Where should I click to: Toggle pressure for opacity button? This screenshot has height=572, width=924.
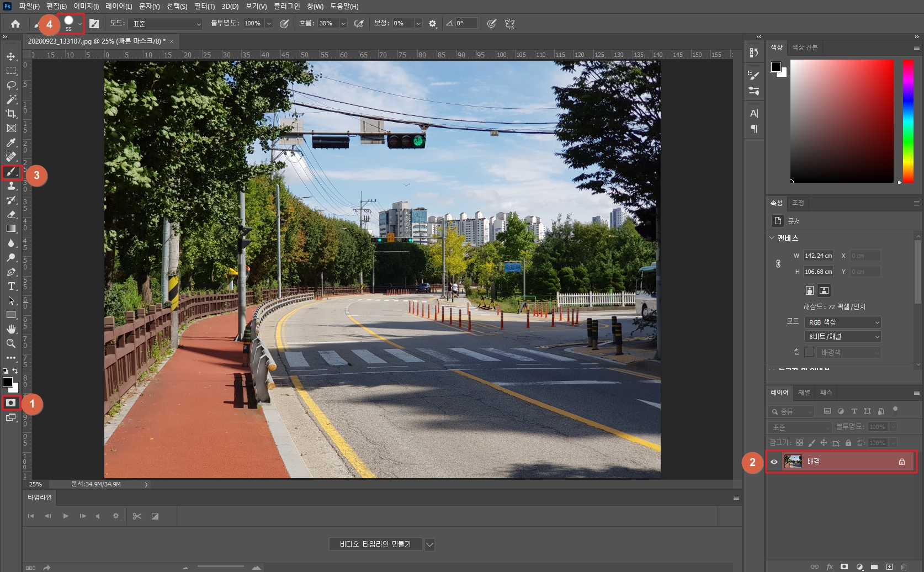click(x=284, y=24)
